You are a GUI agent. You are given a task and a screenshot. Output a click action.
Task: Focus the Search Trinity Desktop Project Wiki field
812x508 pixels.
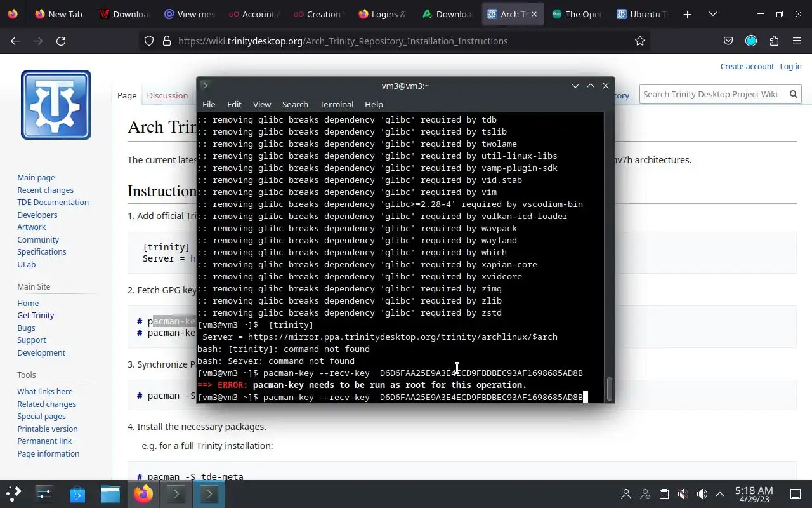(x=712, y=94)
